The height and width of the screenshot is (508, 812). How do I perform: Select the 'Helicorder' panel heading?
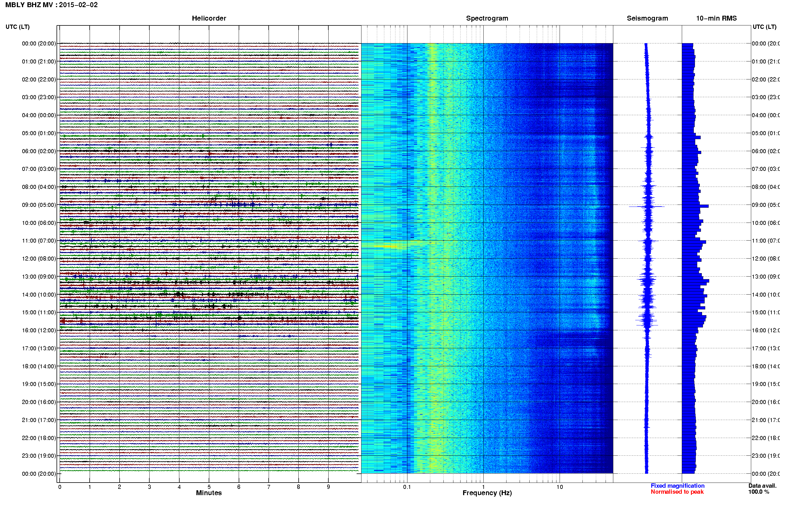pyautogui.click(x=209, y=18)
